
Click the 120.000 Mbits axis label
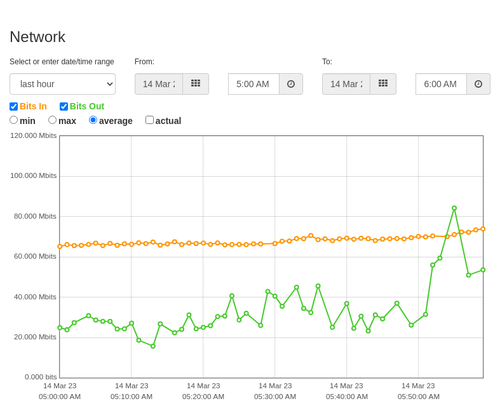tap(33, 135)
